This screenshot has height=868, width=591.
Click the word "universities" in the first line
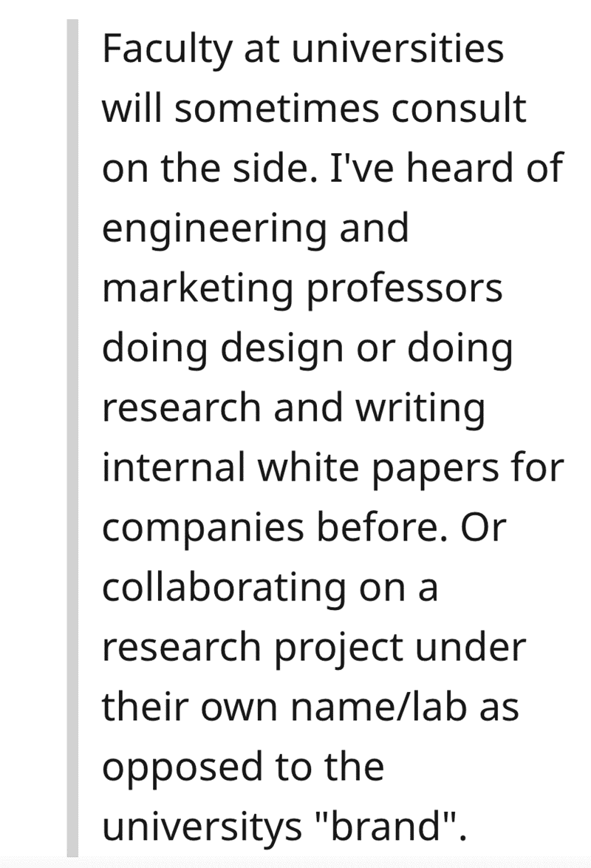click(397, 49)
